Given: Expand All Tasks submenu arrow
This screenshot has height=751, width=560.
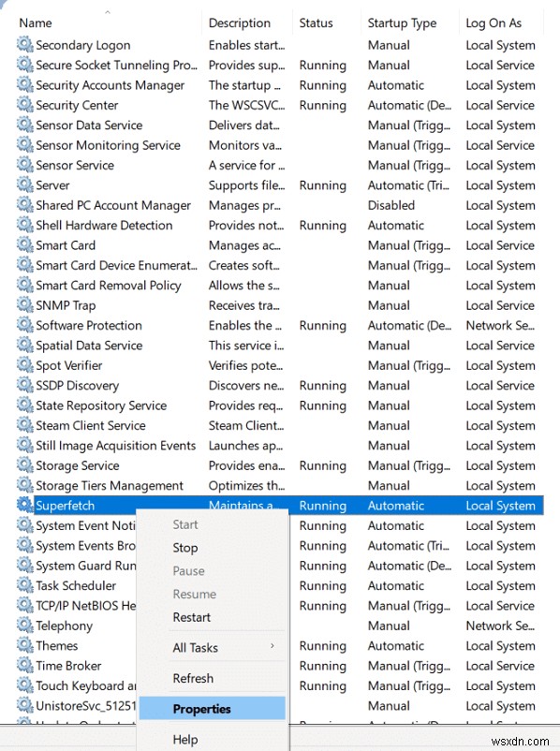Looking at the screenshot, I should tap(273, 646).
